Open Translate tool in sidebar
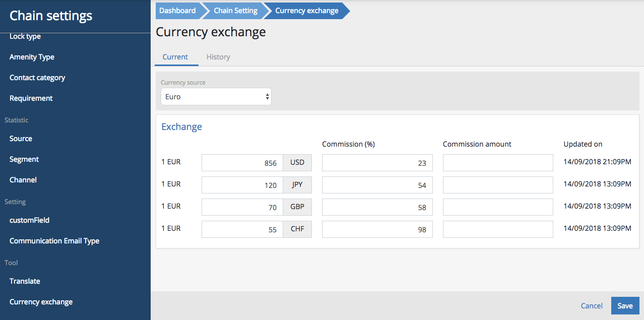 pos(25,281)
